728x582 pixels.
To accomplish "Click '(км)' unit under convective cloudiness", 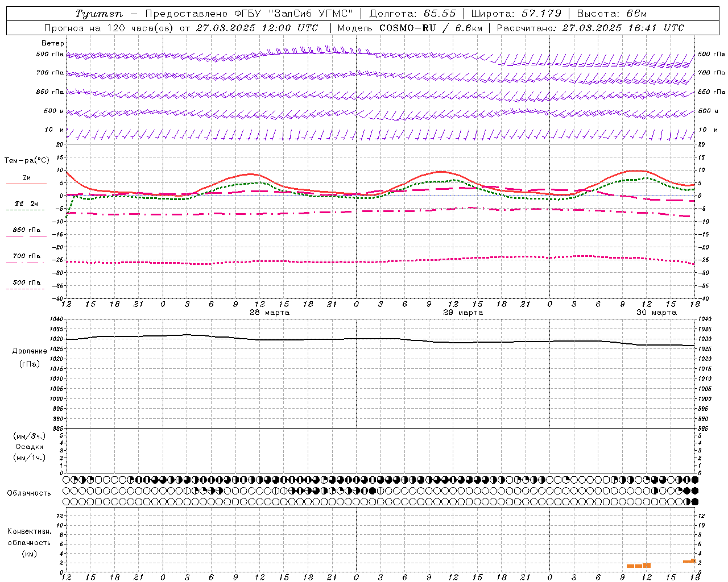I will tap(30, 554).
